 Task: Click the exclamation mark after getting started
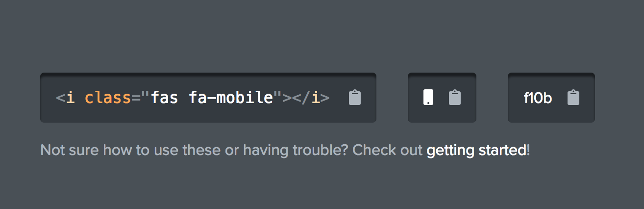tap(528, 150)
